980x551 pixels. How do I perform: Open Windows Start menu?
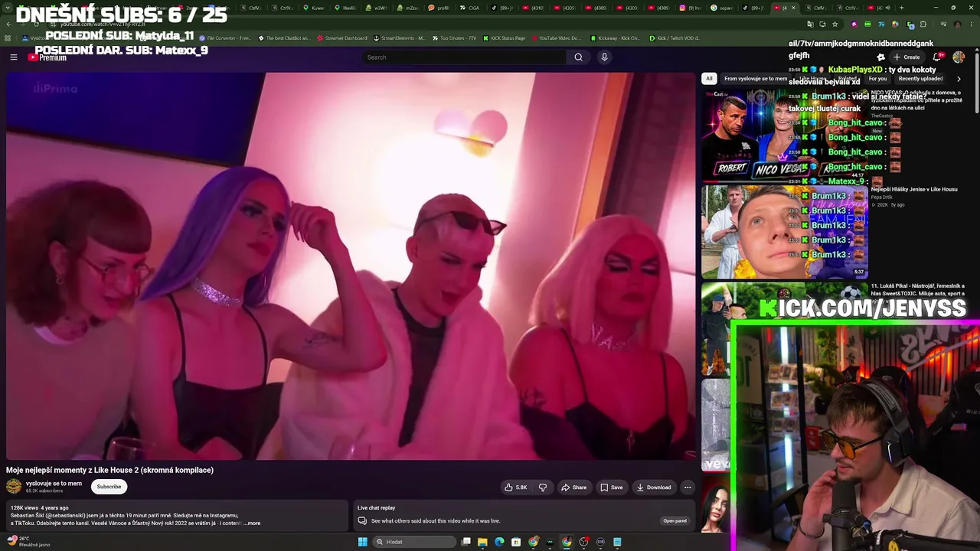coord(363,542)
